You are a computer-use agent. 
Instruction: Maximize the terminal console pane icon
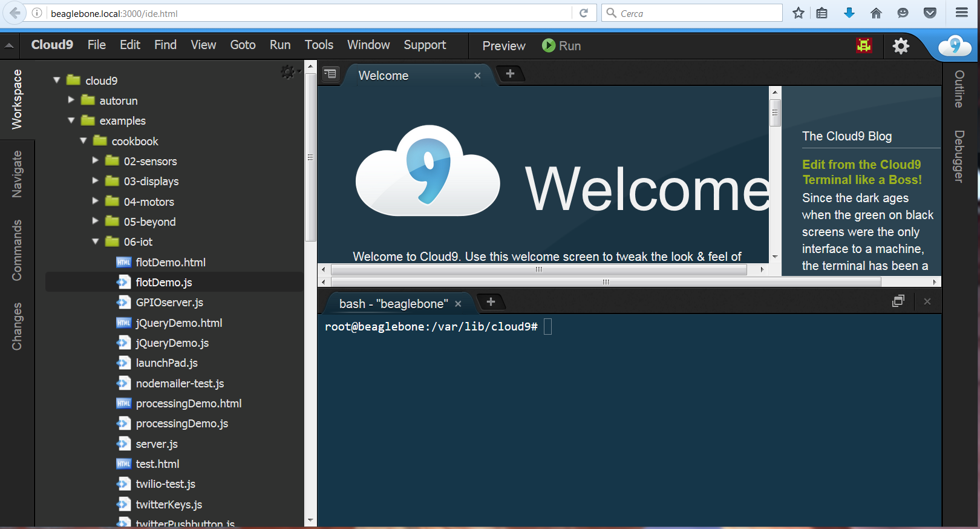pos(898,301)
